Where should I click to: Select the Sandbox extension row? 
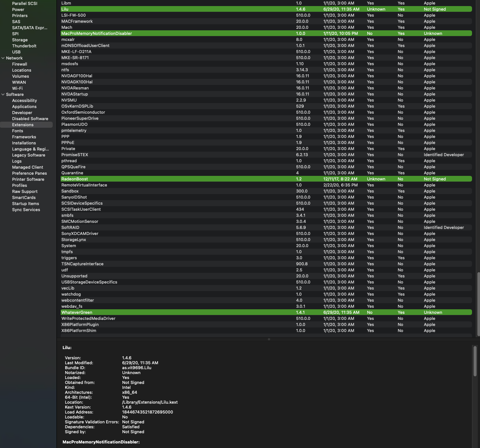point(266,191)
